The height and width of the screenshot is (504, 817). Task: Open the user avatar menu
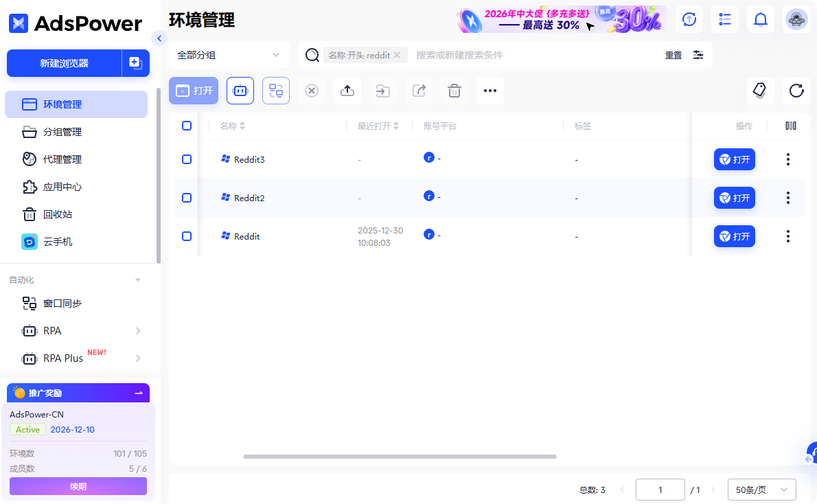tap(796, 19)
